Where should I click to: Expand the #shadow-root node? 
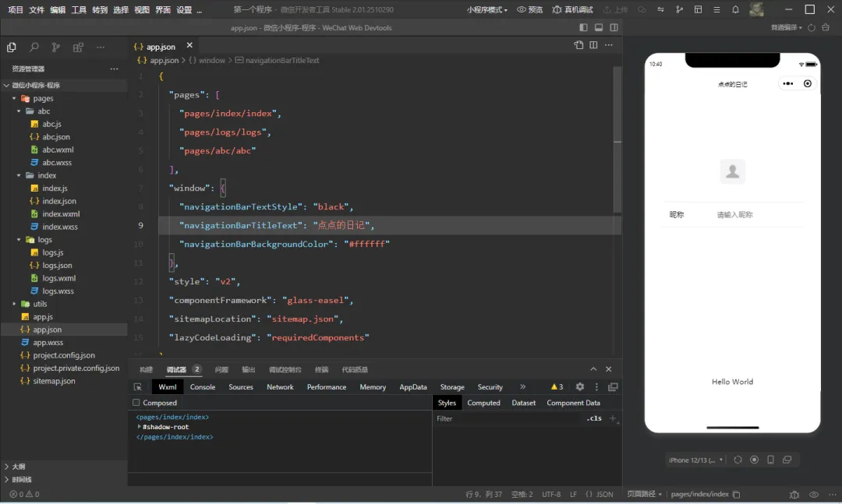tap(139, 427)
